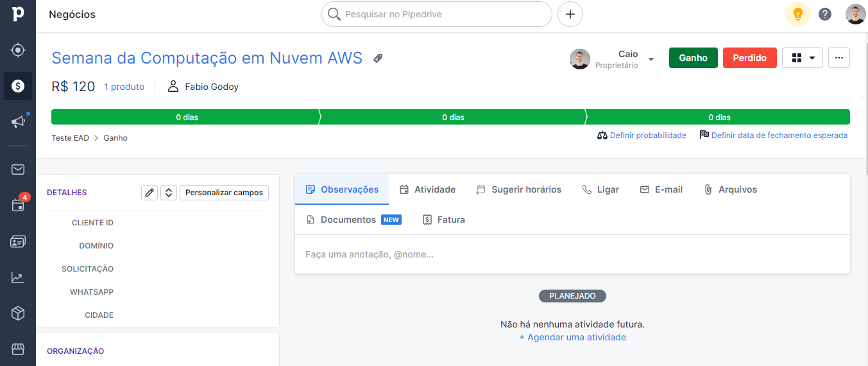Open the Teste EAD pipeline breadcrumb
The image size is (868, 366).
[x=70, y=138]
